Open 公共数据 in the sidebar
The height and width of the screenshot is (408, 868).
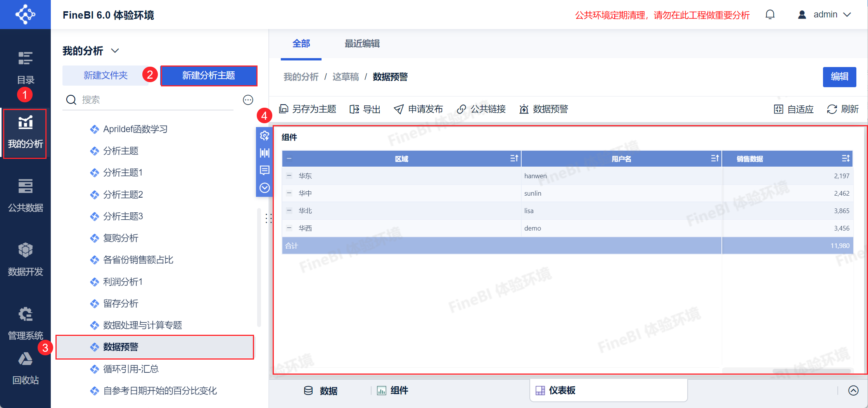tap(25, 196)
